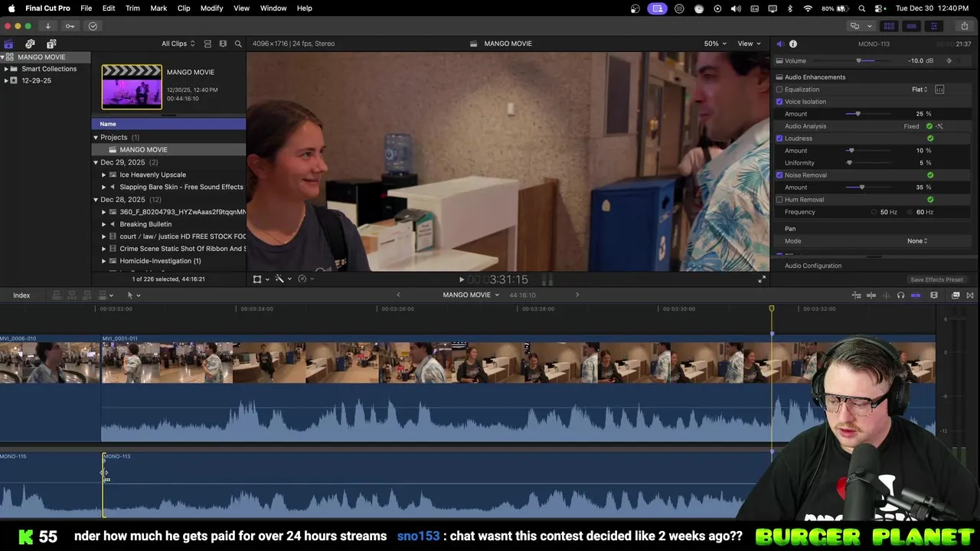Click the share export button
Image resolution: width=980 pixels, height=551 pixels.
click(964, 26)
